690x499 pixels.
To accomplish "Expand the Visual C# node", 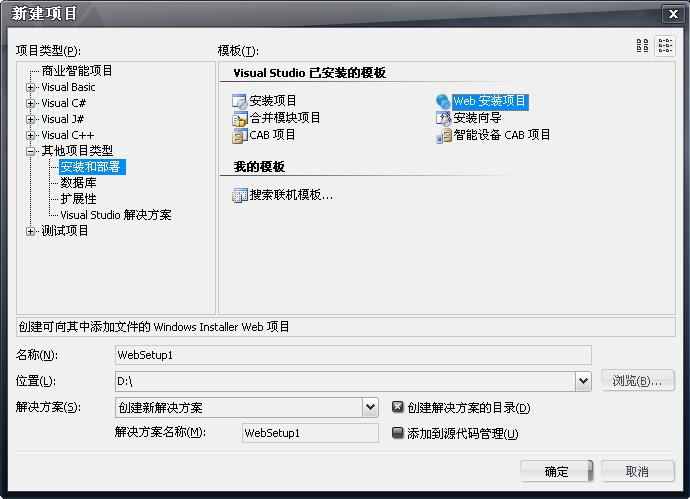I will (30, 103).
